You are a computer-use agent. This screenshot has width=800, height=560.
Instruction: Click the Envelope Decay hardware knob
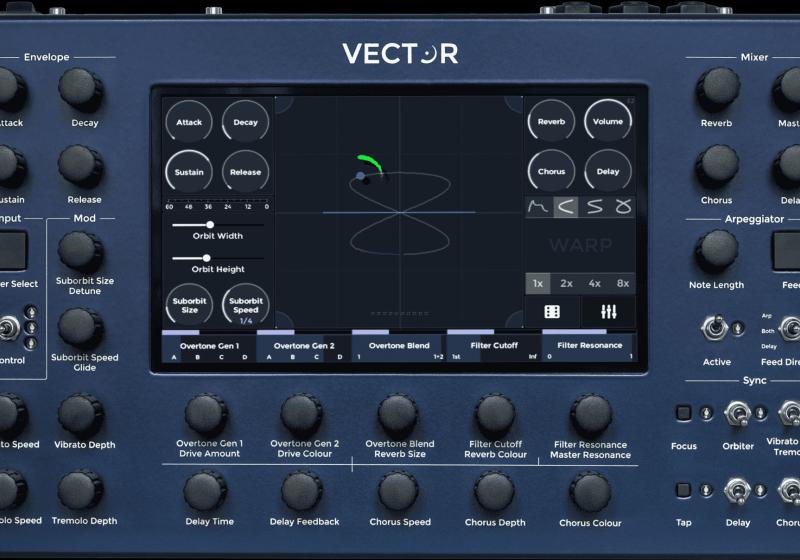81,90
